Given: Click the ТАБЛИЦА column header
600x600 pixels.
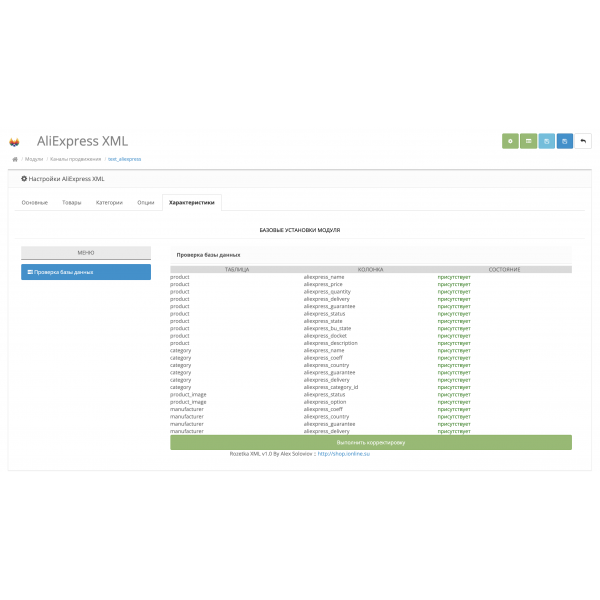Looking at the screenshot, I should point(237,269).
